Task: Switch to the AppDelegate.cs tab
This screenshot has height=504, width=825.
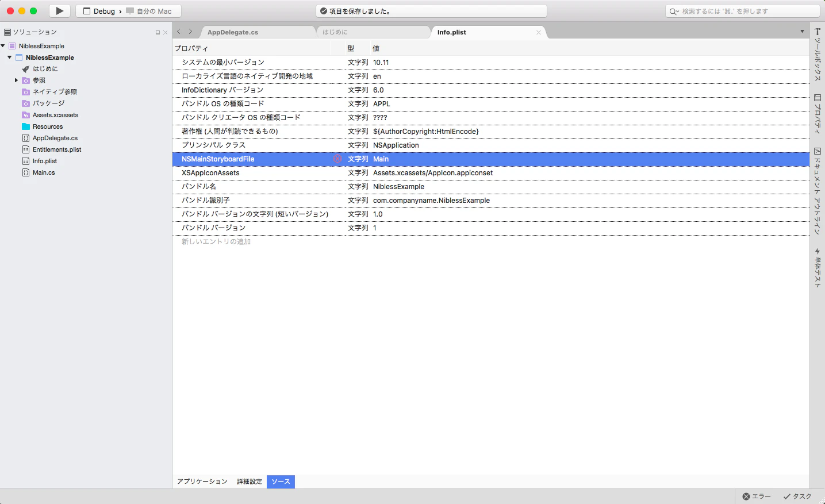Action: [233, 32]
